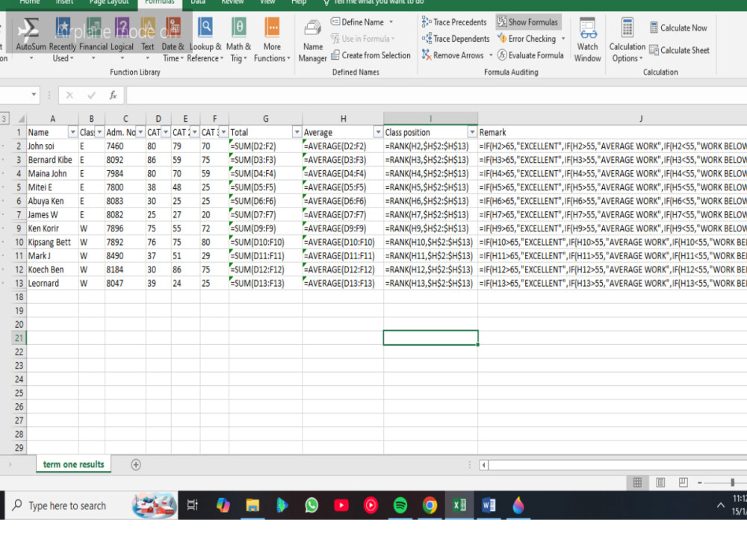Image resolution: width=747 pixels, height=560 pixels.
Task: Open the Class column filter dropdown
Action: pos(99,132)
